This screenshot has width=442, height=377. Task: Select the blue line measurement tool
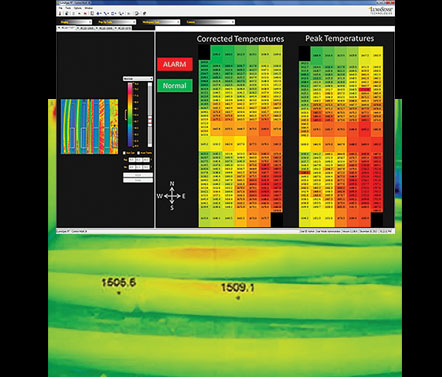point(105,13)
